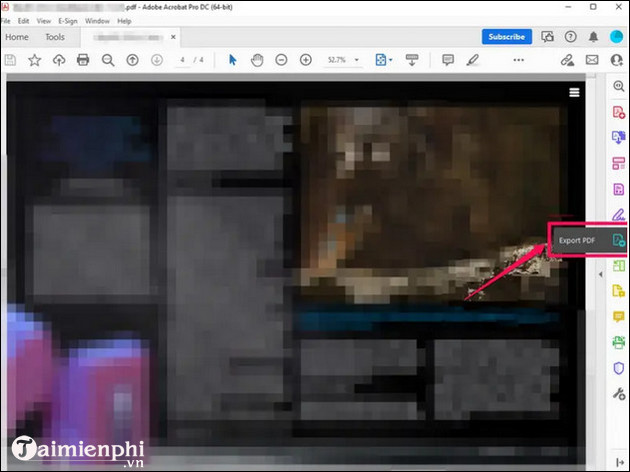Screen dimensions: 630x472
Task: Click the Export PDF tool icon
Action: [x=618, y=240]
